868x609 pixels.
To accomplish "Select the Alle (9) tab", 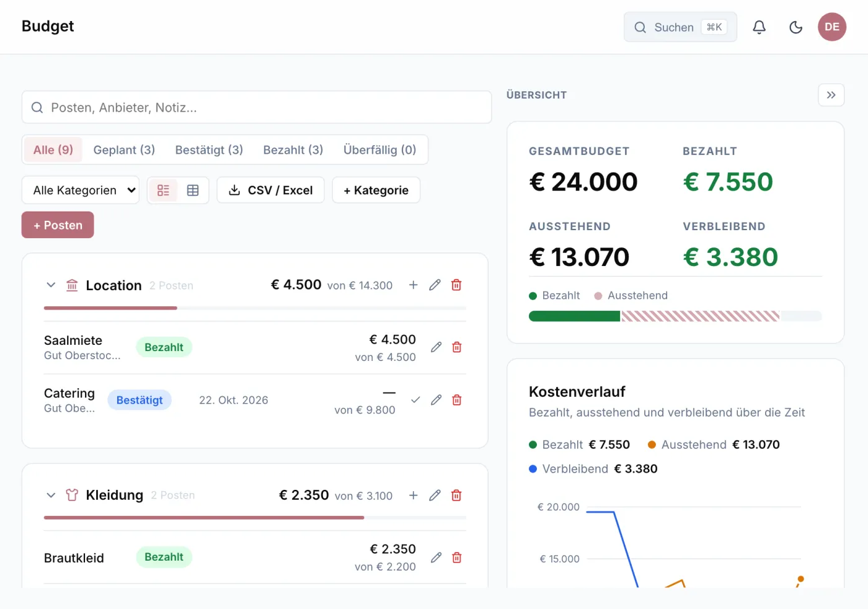I will [x=53, y=149].
